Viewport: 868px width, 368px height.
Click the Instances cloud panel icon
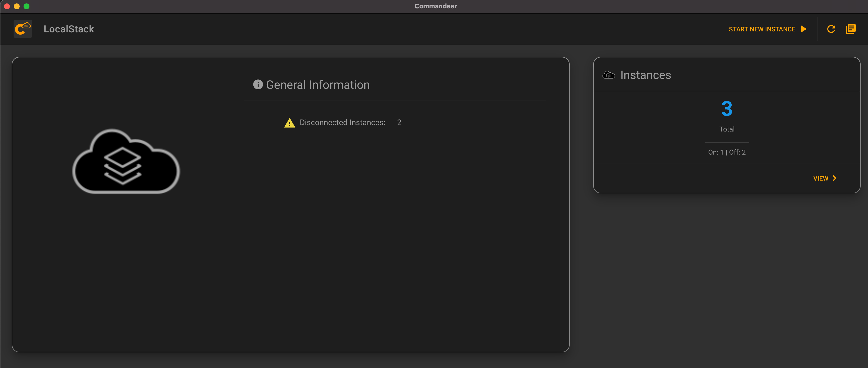[609, 75]
